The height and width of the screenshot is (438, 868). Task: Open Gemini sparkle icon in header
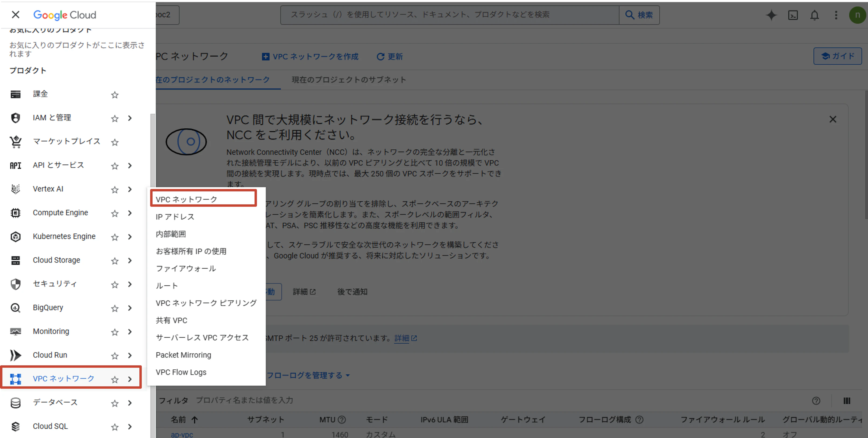[771, 15]
